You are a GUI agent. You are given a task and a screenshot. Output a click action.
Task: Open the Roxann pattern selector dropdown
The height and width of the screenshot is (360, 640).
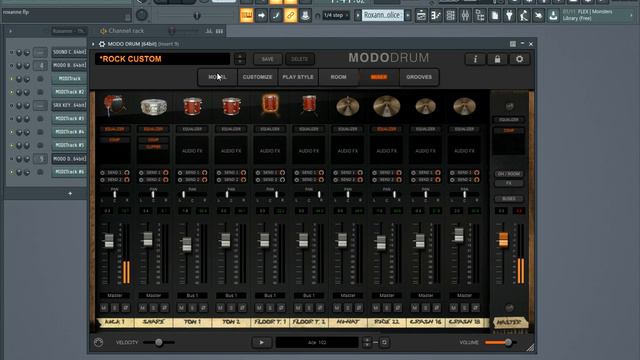pos(383,16)
